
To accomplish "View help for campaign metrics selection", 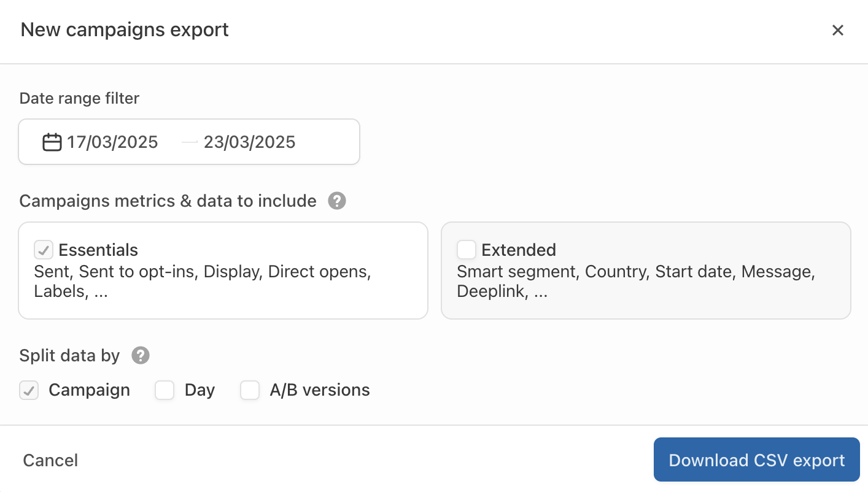I will [x=336, y=201].
